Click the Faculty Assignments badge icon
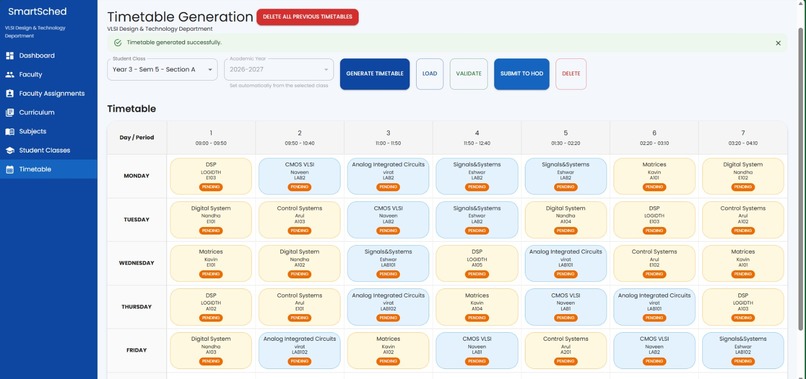This screenshot has height=379, width=806. [9, 94]
